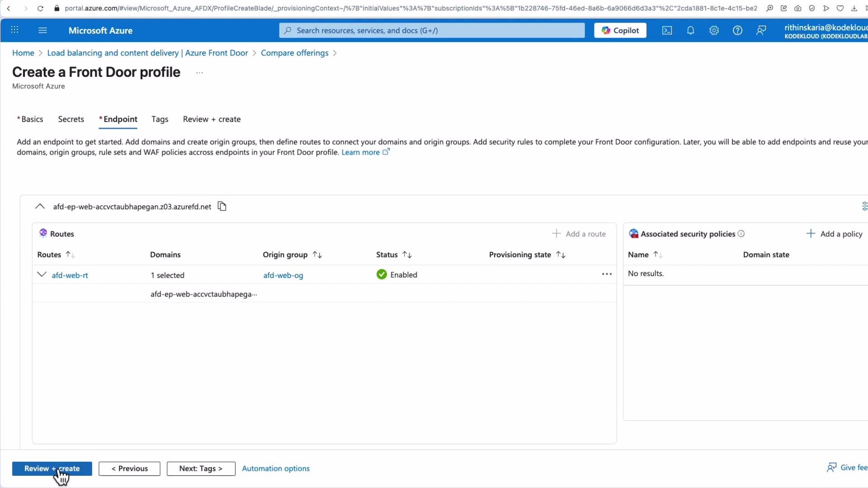Switch to the Secrets tab
Image resolution: width=868 pixels, height=488 pixels.
(x=71, y=119)
